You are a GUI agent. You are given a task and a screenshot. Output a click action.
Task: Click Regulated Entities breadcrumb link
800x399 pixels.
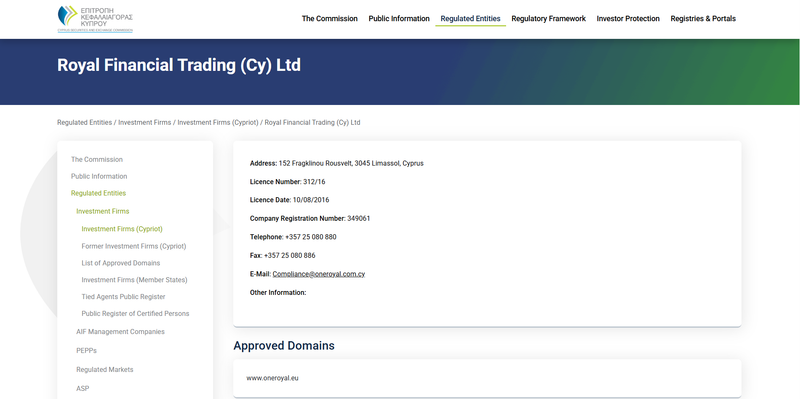pyautogui.click(x=84, y=122)
